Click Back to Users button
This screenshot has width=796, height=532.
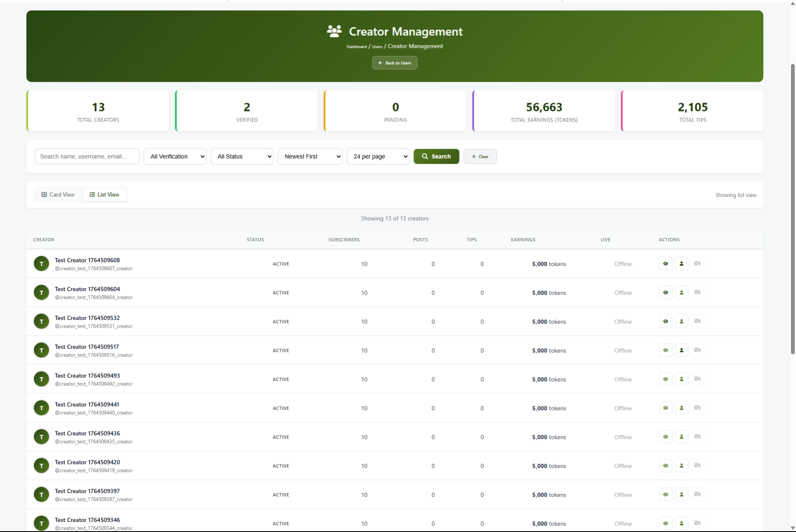point(394,63)
